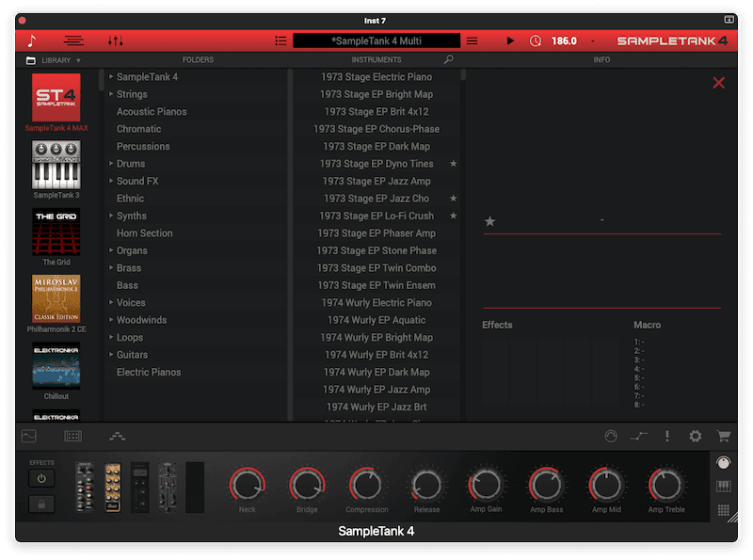Screen dimensions: 753x560
Task: Open the preset list icon beside the Multi name
Action: (280, 40)
